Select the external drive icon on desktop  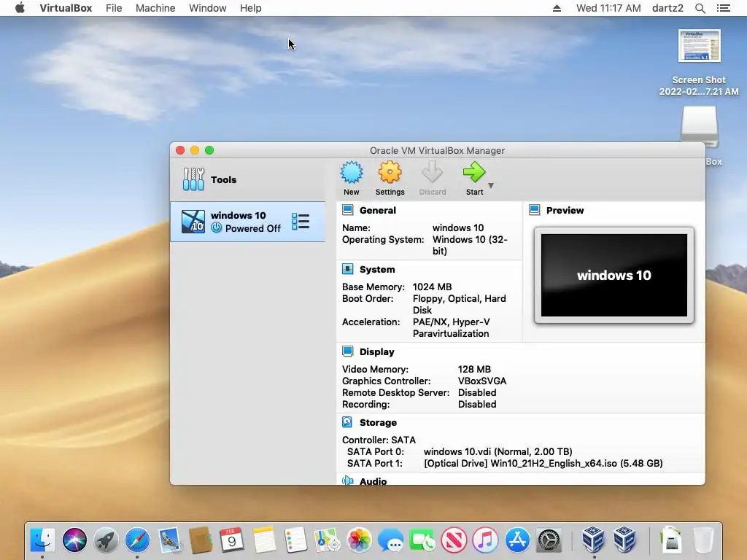[x=699, y=126]
